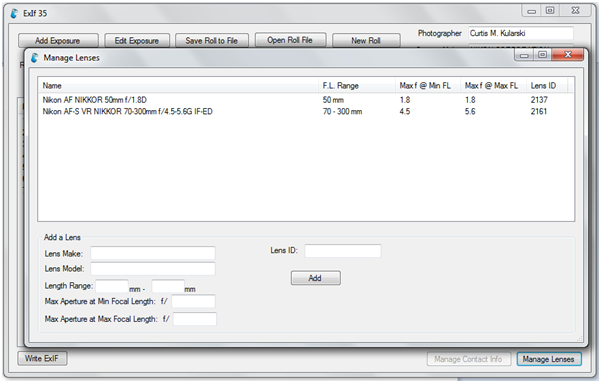Click the 5.6 max aperture cell
This screenshot has height=383, width=601.
coord(470,112)
